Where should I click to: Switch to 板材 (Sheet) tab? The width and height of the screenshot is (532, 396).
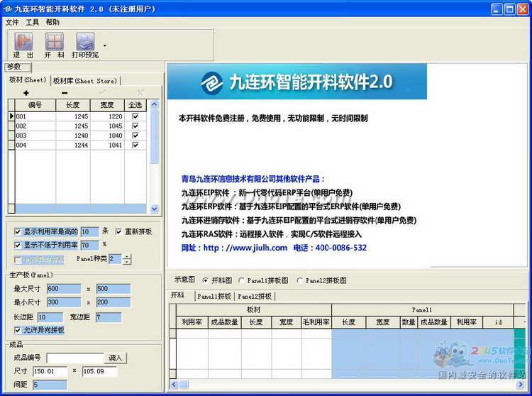(x=28, y=80)
